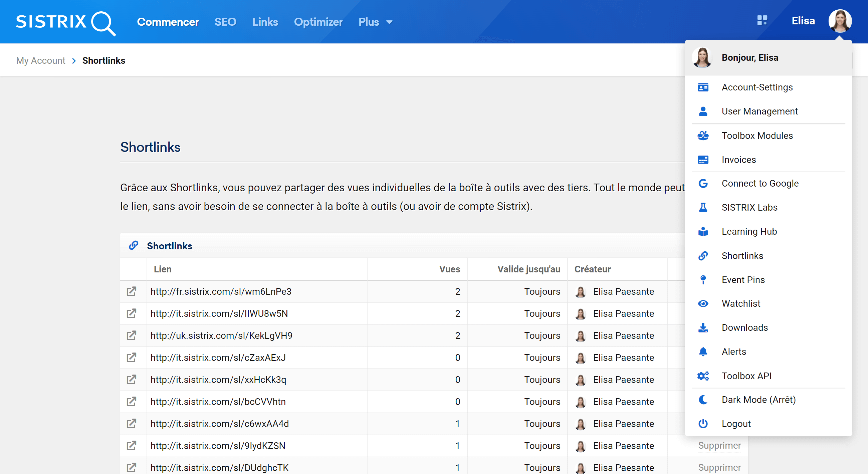This screenshot has width=868, height=474.
Task: Open external link icon for wm6LnPe3 row
Action: coord(132,291)
